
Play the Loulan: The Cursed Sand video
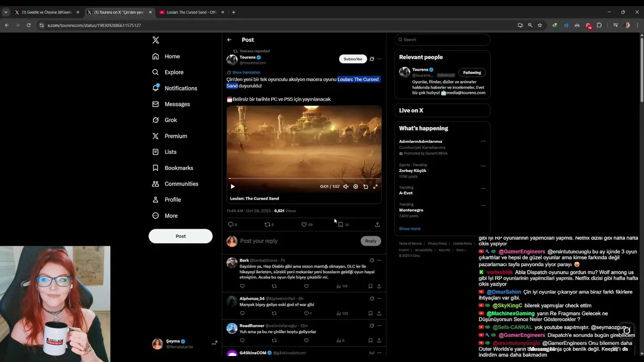point(232,187)
